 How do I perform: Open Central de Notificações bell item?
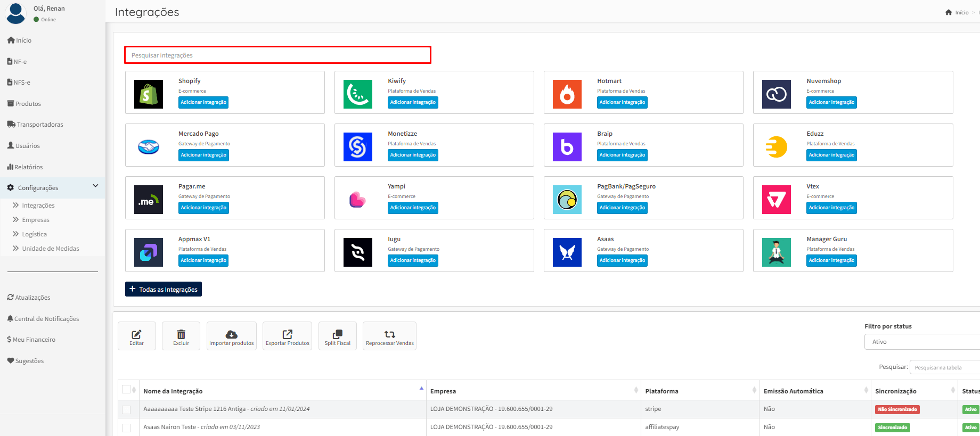46,319
